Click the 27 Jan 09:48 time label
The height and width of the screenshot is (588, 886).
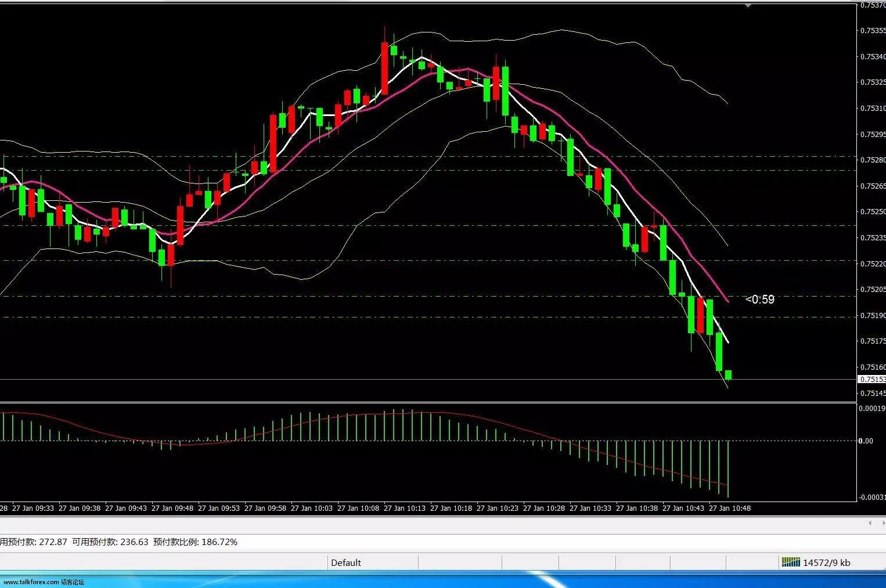click(172, 508)
